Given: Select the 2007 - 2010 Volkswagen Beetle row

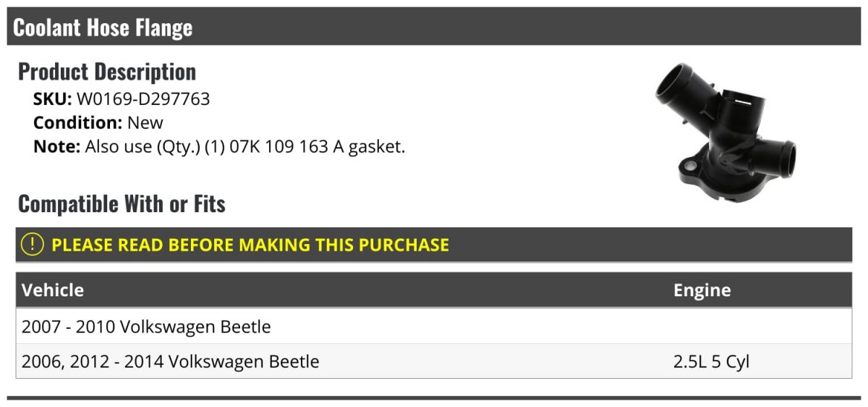Looking at the screenshot, I should point(146,327).
